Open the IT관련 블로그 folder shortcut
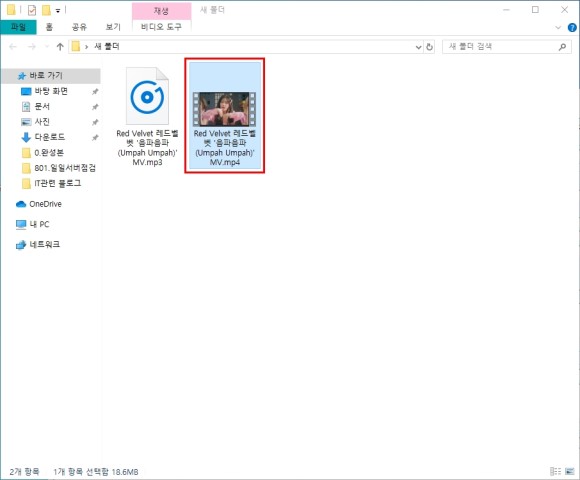Image resolution: width=580 pixels, height=480 pixels. pyautogui.click(x=57, y=183)
